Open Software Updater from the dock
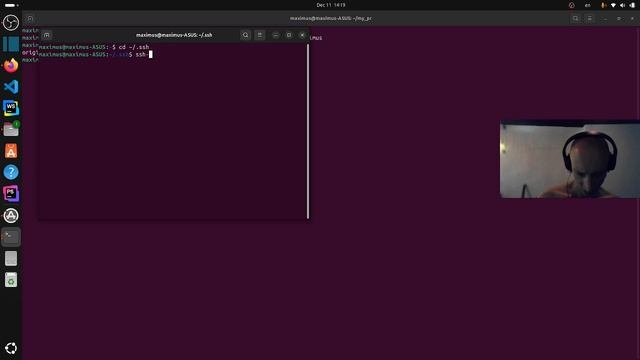Viewport: 640px width, 360px height. coord(11,216)
